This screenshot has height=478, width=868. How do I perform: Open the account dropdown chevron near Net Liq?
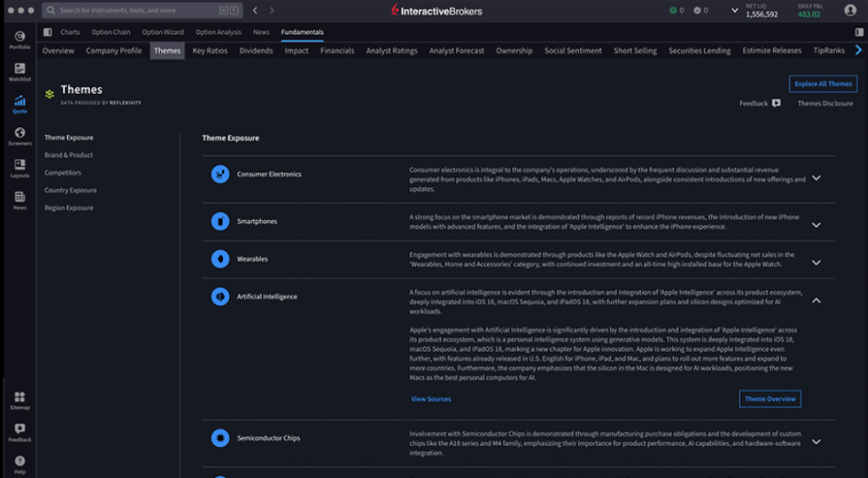tap(735, 10)
